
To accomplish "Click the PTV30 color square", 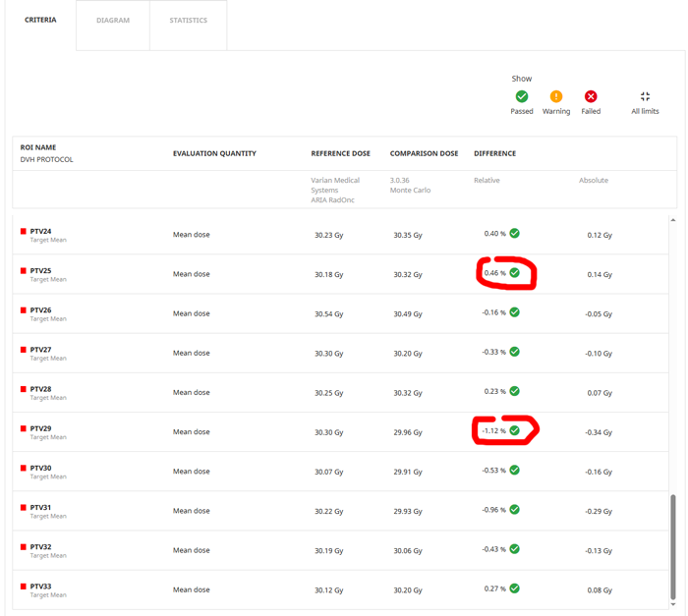I will pyautogui.click(x=24, y=469).
